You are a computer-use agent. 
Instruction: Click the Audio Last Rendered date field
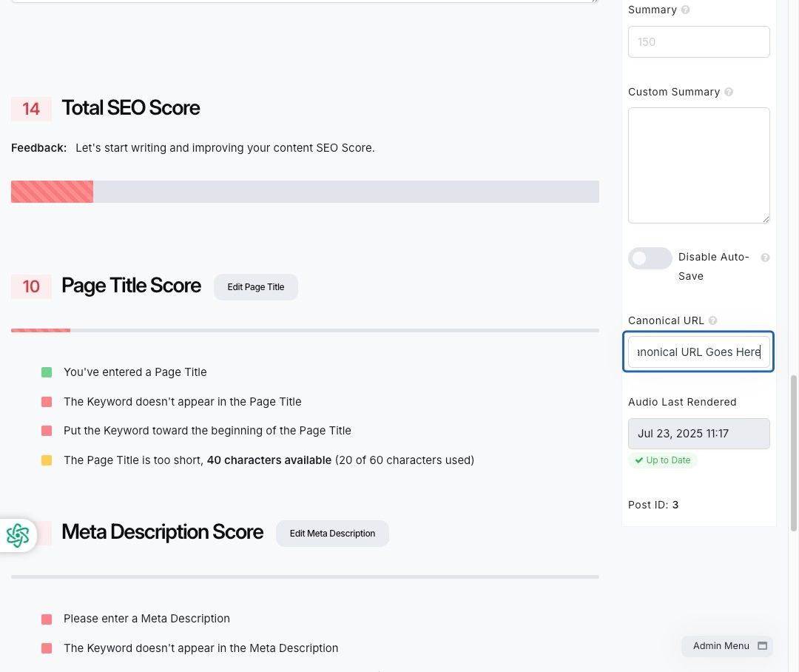[698, 434]
